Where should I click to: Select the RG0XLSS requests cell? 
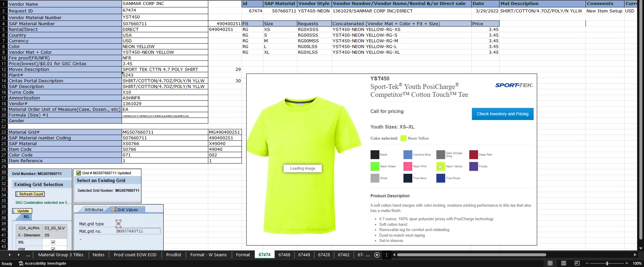point(314,52)
